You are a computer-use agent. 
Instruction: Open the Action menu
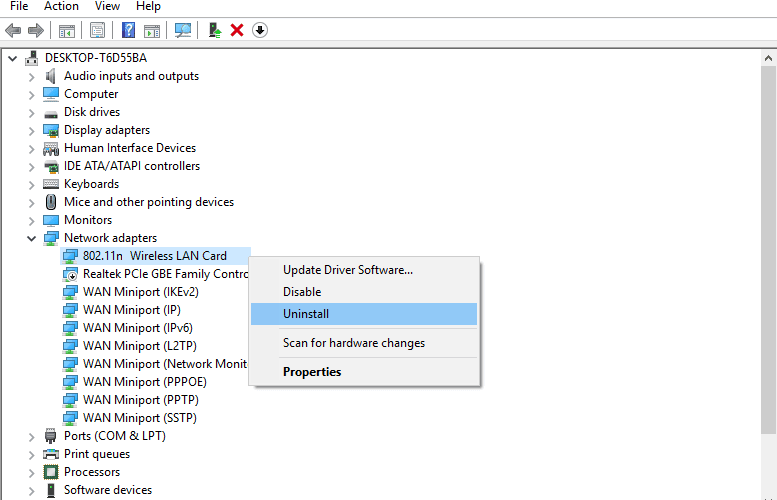[61, 6]
